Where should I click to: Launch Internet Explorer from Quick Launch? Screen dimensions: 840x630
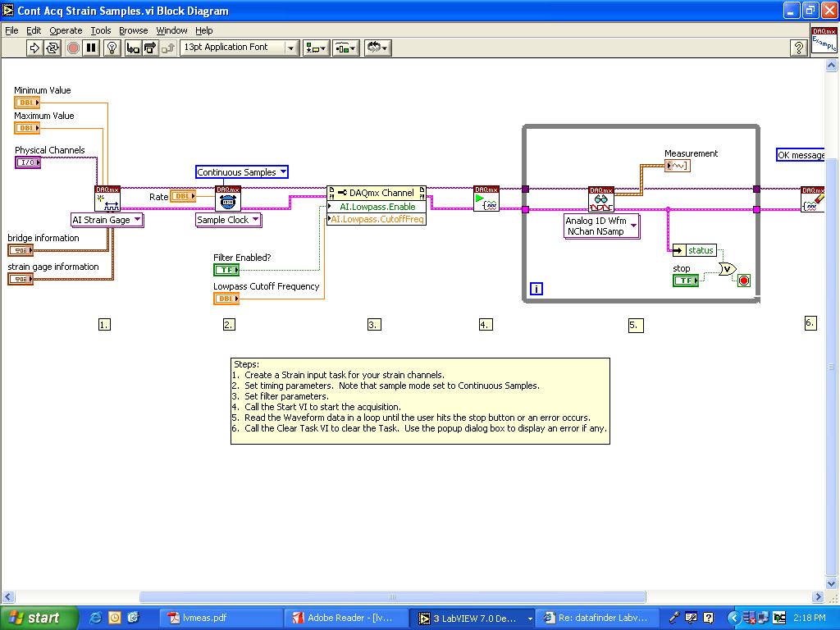click(95, 618)
